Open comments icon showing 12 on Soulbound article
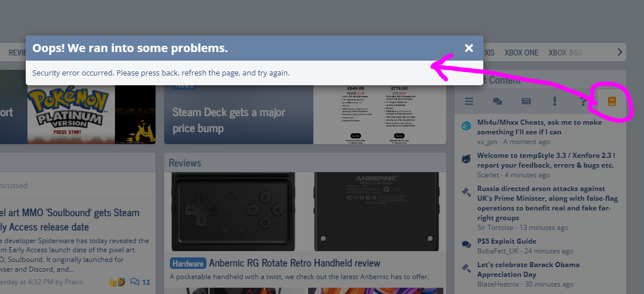This screenshot has height=294, width=644. (x=140, y=281)
